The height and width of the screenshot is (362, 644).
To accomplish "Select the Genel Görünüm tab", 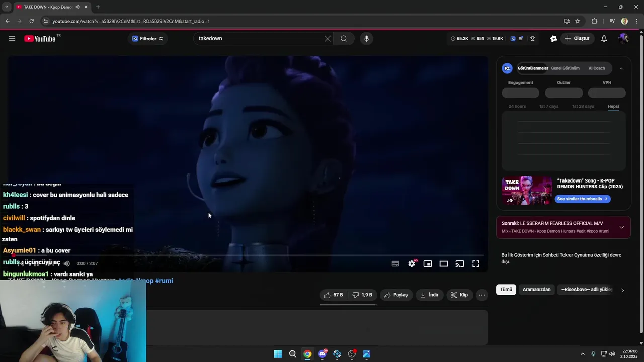I will [x=565, y=68].
